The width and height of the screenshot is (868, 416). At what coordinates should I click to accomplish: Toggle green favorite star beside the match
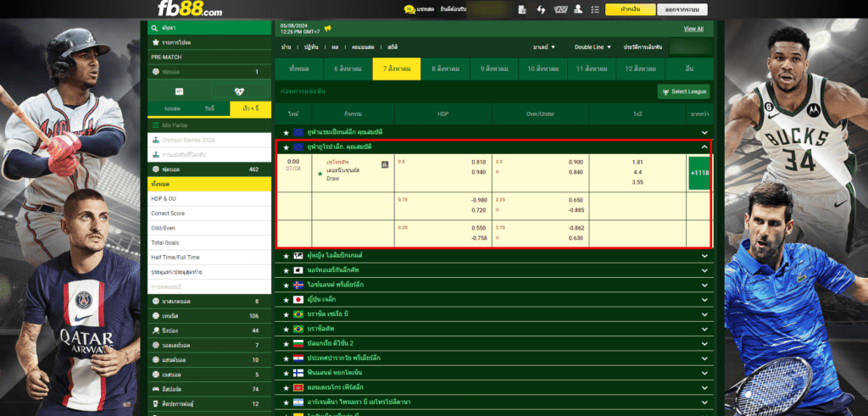point(320,174)
